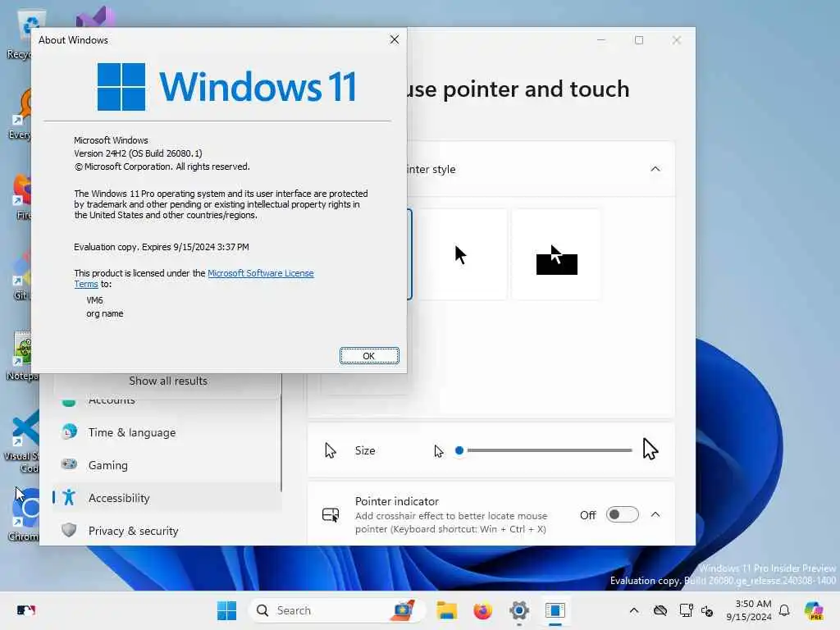Screen dimensions: 840x630
Task: Toggle the Pointer indicator switch
Action: [622, 515]
